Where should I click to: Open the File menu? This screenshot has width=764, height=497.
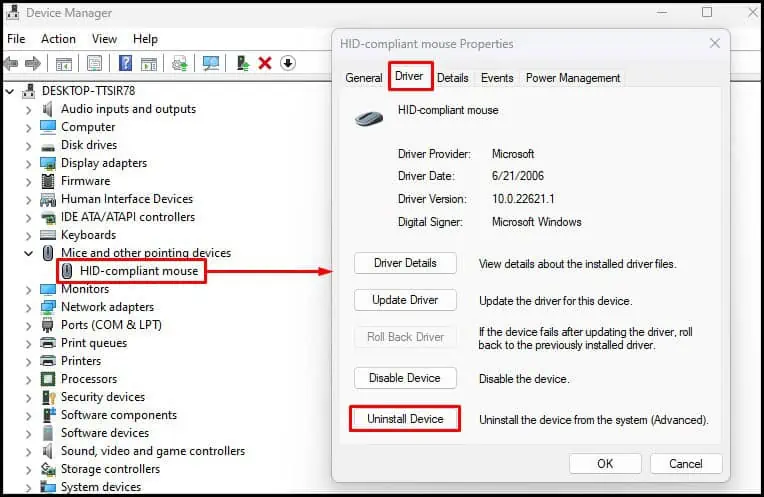point(16,39)
